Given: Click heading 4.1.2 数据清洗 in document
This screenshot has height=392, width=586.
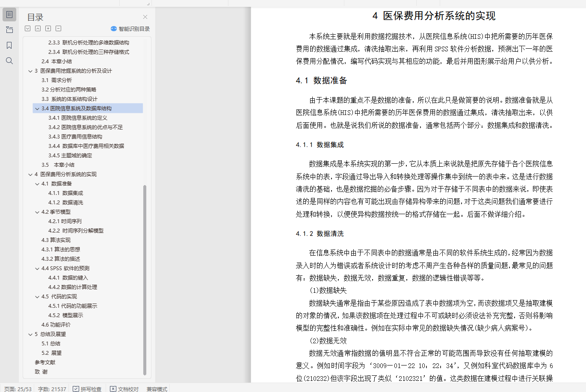Looking at the screenshot, I should click(320, 234).
